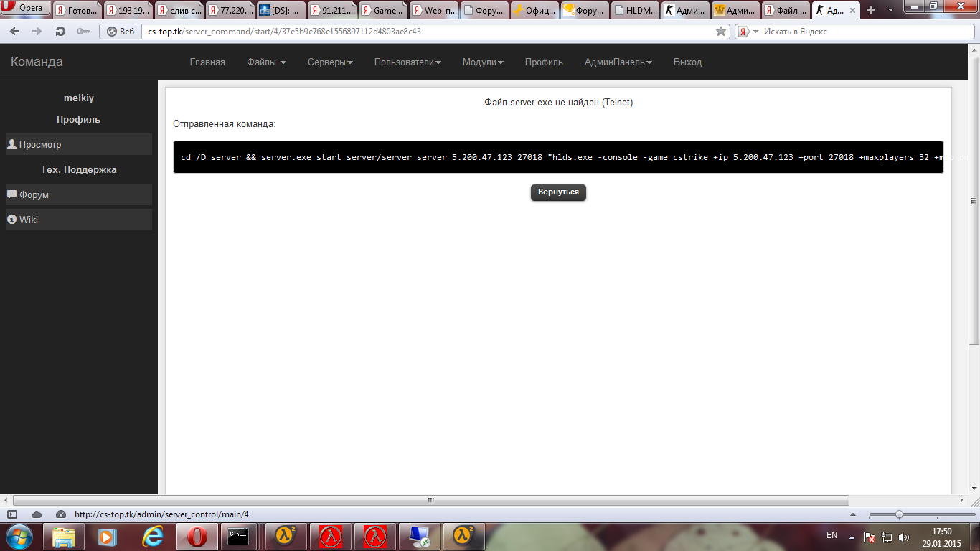This screenshot has height=551, width=980.
Task: Open the Пользователи navigation menu
Action: (407, 62)
